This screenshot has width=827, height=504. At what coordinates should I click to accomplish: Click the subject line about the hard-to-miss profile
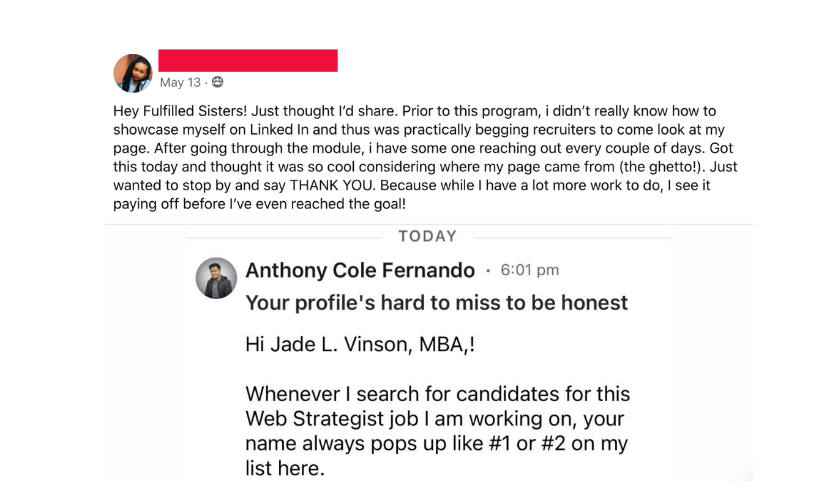(x=436, y=303)
